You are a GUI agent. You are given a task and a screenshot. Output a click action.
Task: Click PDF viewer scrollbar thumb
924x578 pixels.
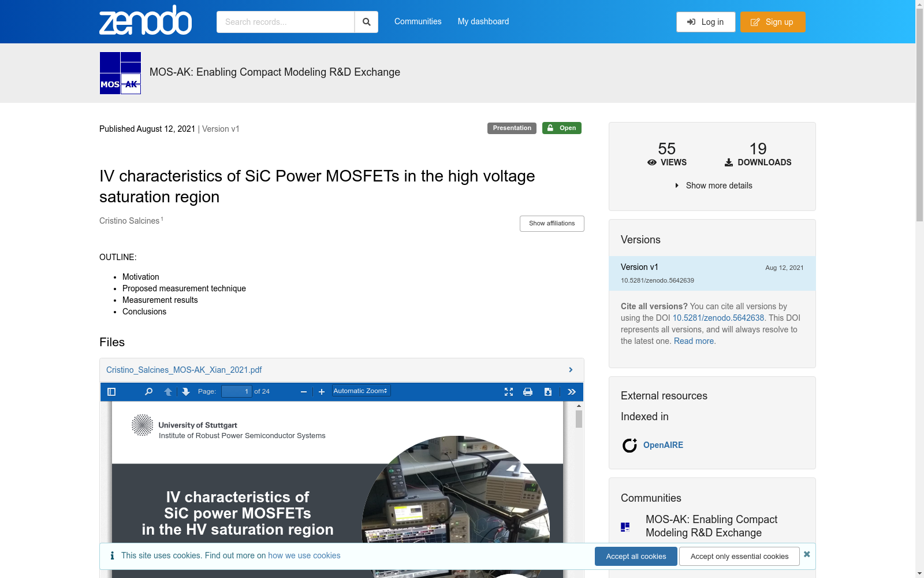coord(579,419)
